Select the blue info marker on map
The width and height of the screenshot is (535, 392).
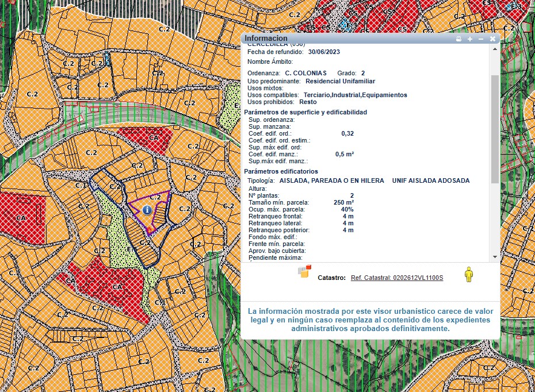147,210
